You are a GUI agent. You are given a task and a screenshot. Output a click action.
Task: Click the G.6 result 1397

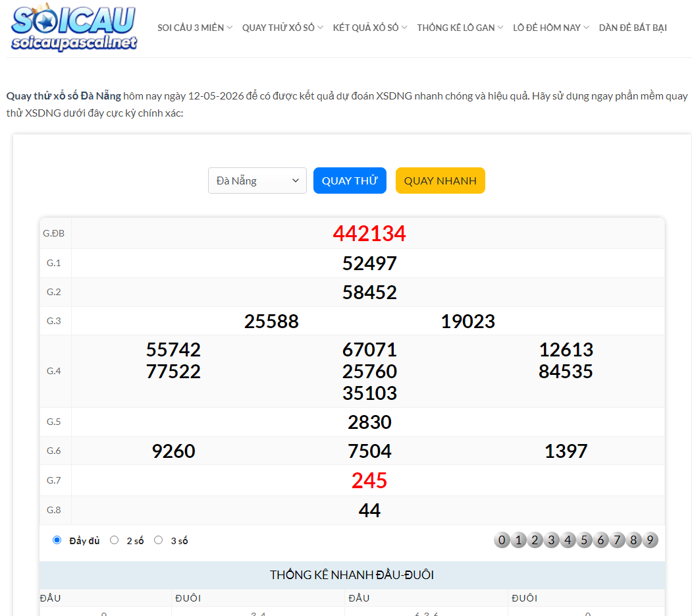[566, 451]
